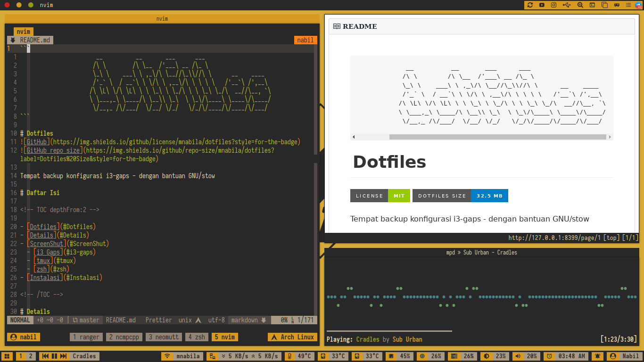Image resolution: width=644 pixels, height=362 pixels.
Task: Click the volume speaker icon beside 20%
Action: pyautogui.click(x=518, y=356)
